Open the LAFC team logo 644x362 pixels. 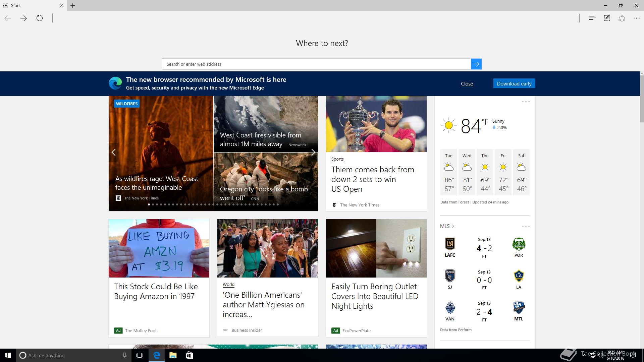click(x=450, y=244)
